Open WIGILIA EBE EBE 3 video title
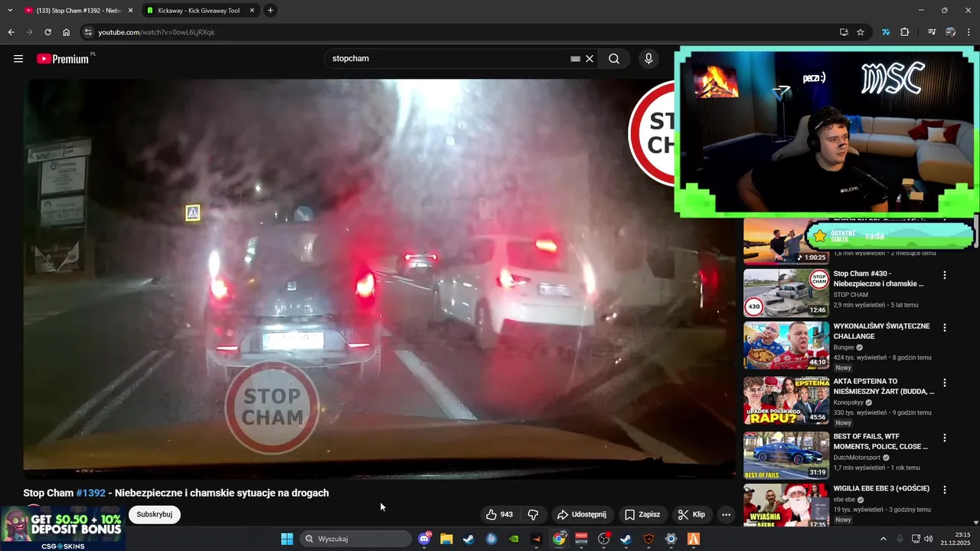Viewport: 980px width, 551px height. tap(881, 488)
